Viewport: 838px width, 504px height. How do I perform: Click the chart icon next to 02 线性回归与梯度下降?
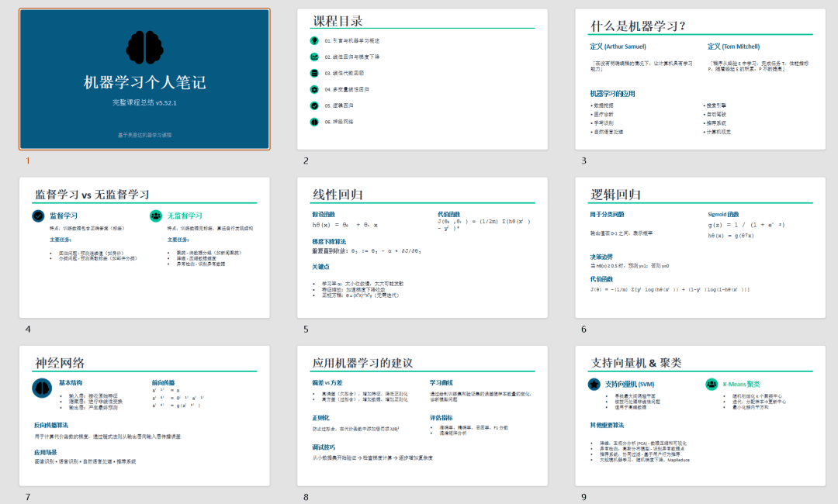point(313,57)
